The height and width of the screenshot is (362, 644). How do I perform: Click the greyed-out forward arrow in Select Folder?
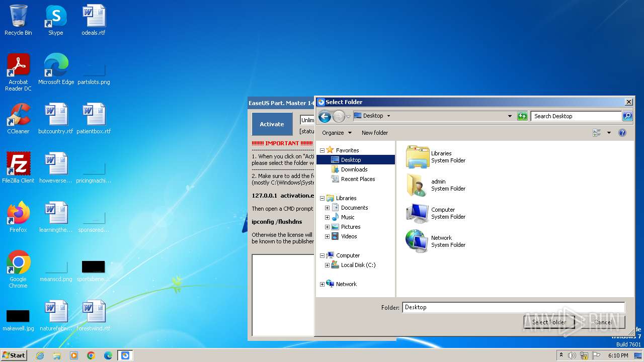tap(339, 117)
